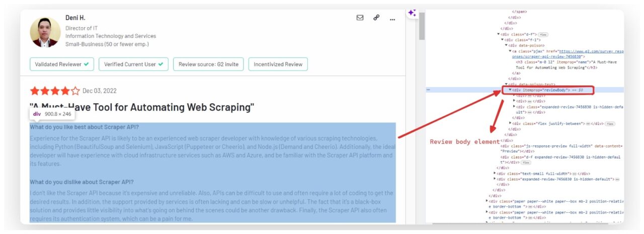Click the Review source: G2 invite badge
Screen dimensions: 644x234
(x=208, y=64)
